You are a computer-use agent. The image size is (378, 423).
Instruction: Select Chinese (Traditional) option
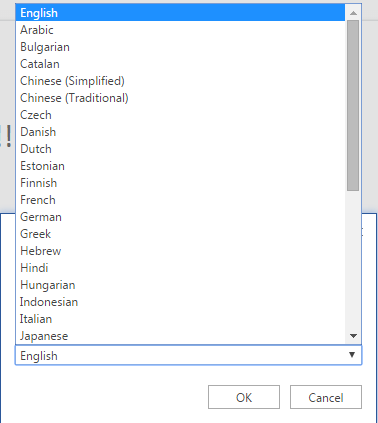pyautogui.click(x=180, y=98)
